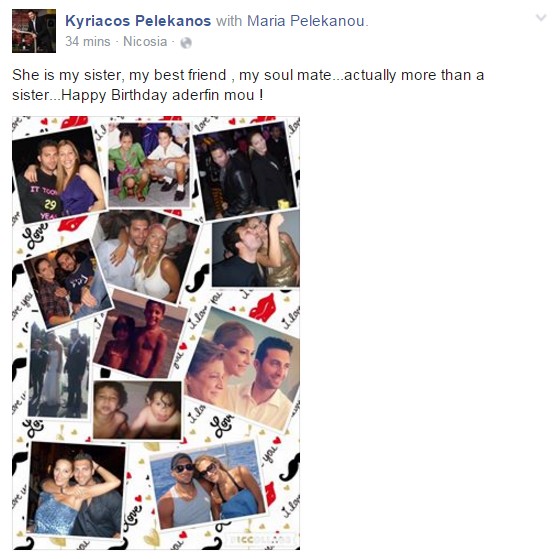Image resolution: width=558 pixels, height=559 pixels.
Task: Click the PicCollage watermark on image
Action: coord(262,538)
